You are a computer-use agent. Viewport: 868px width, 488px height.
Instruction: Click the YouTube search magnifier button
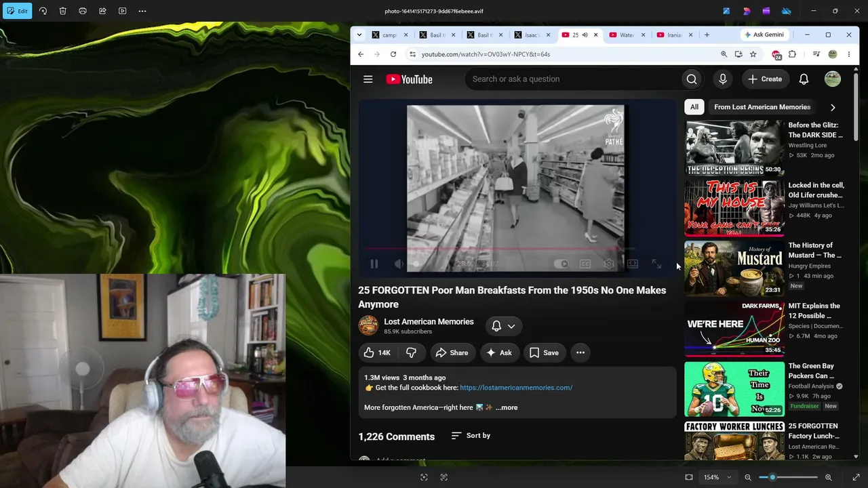click(x=692, y=79)
